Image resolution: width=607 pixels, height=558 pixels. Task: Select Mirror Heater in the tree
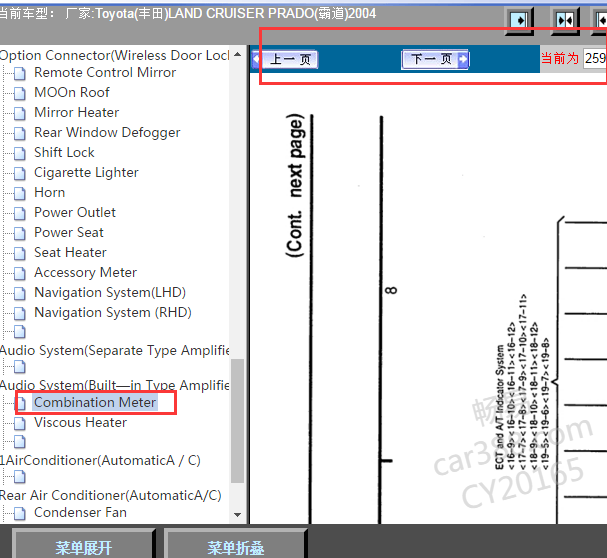click(x=76, y=113)
